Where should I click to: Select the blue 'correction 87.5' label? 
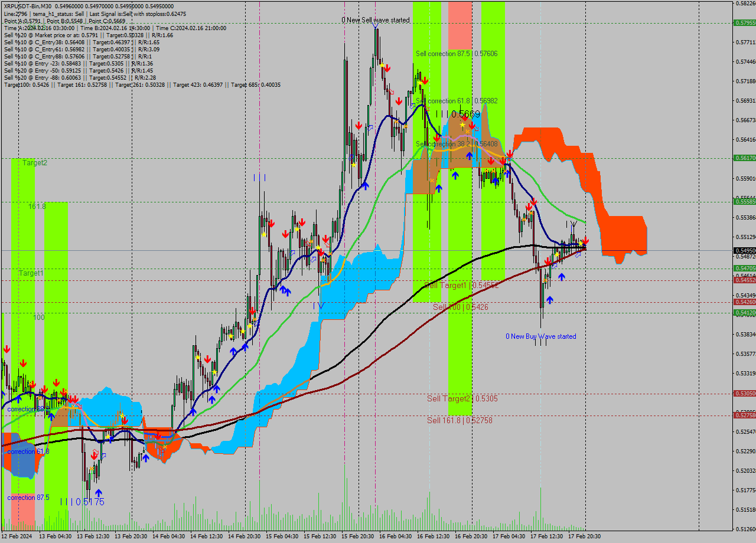click(28, 498)
